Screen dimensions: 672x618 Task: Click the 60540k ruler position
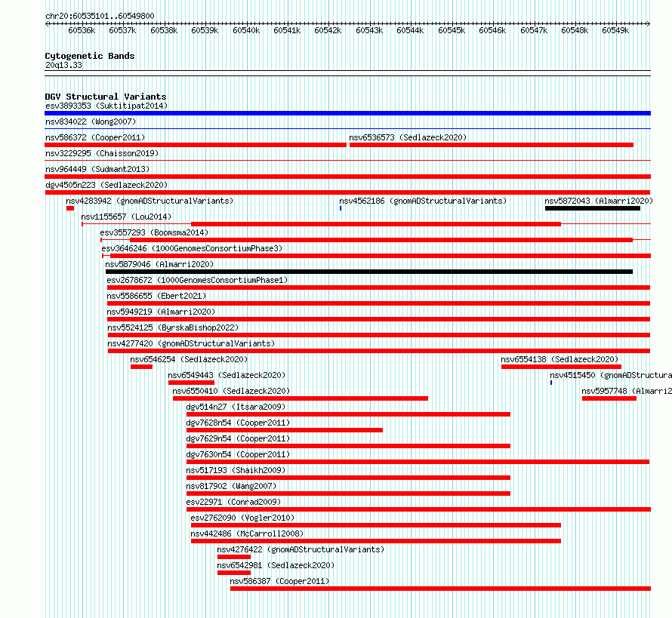(x=246, y=30)
